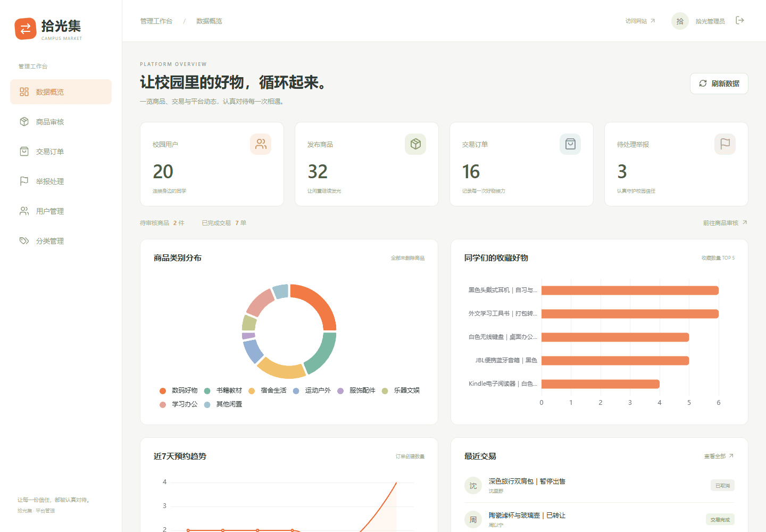Click 交易订单 count 16
The height and width of the screenshot is (532, 766).
[x=471, y=171]
